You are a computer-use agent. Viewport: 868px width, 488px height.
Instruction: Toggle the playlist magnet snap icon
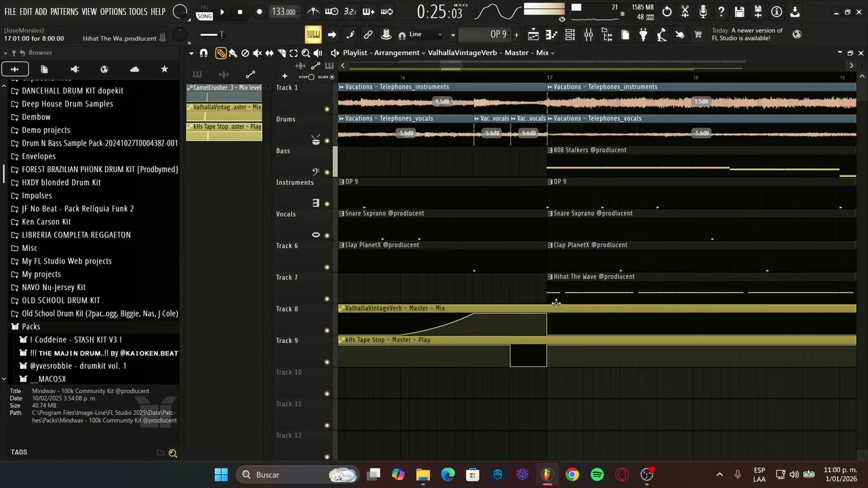tap(203, 53)
